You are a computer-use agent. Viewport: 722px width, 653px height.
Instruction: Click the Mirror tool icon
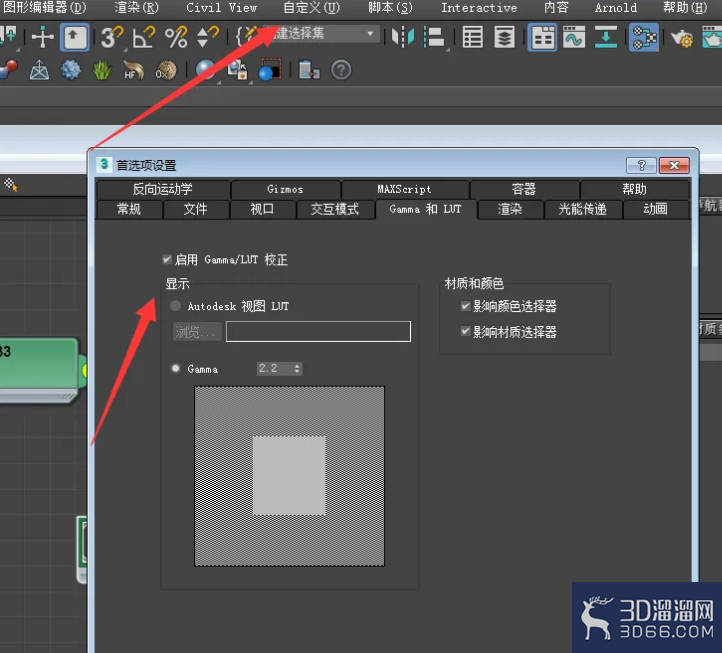point(403,37)
